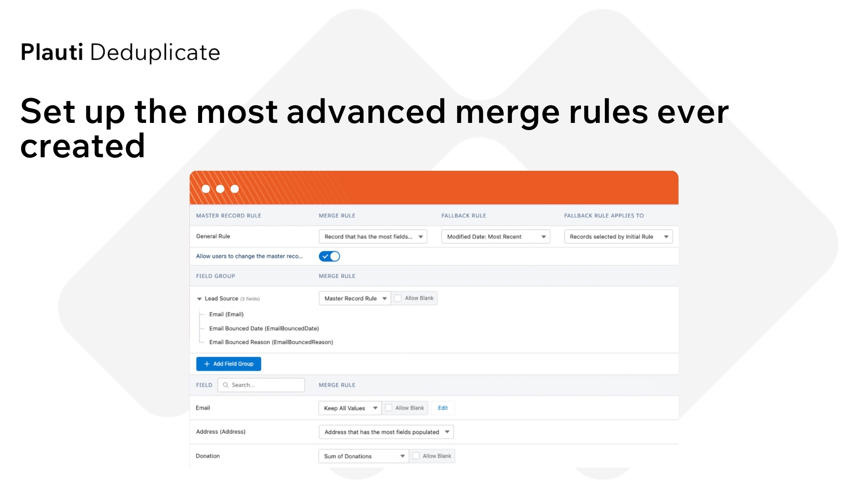This screenshot has width=868, height=488.
Task: Click the FALLBACK RULE column header
Action: pyautogui.click(x=464, y=216)
